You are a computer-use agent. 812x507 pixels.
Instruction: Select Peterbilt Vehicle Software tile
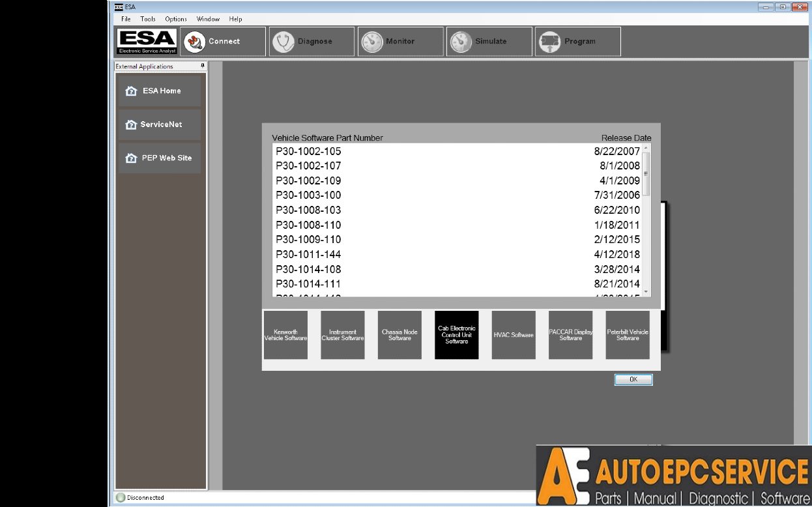[628, 335]
